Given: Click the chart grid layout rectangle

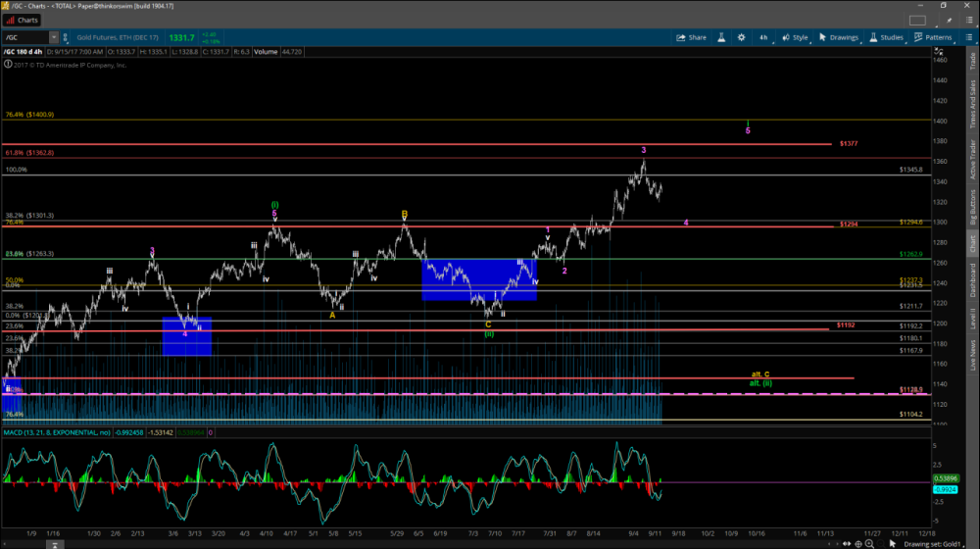Looking at the screenshot, I should click(x=917, y=20).
